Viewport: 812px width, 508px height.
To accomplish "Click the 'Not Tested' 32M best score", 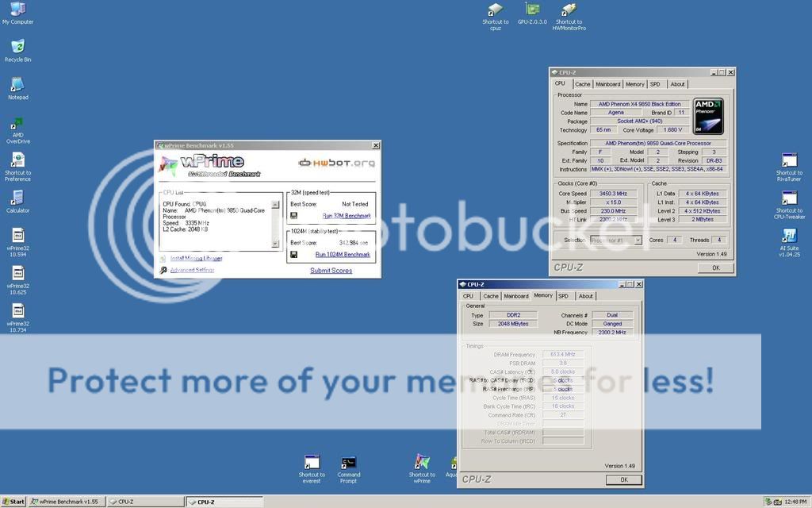I will [x=355, y=204].
